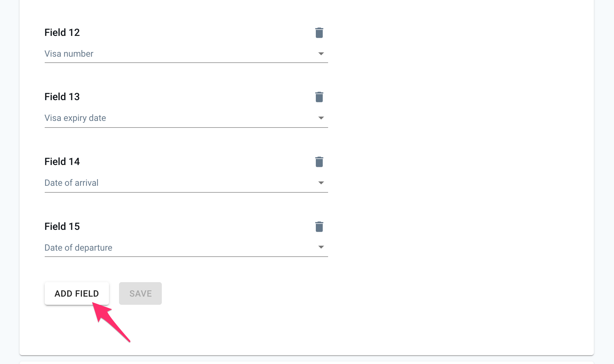Delete Field 14 using its trash icon
Screen dimensions: 614x364
(319, 162)
